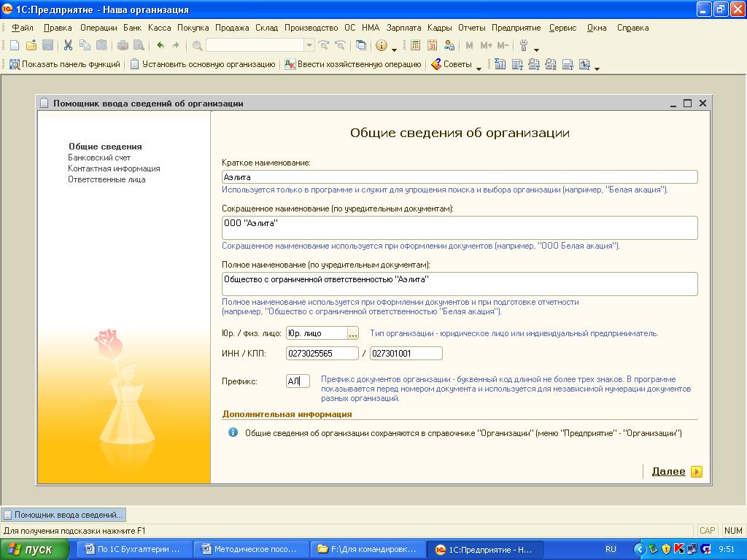Click the magnifier search icon

click(x=197, y=46)
